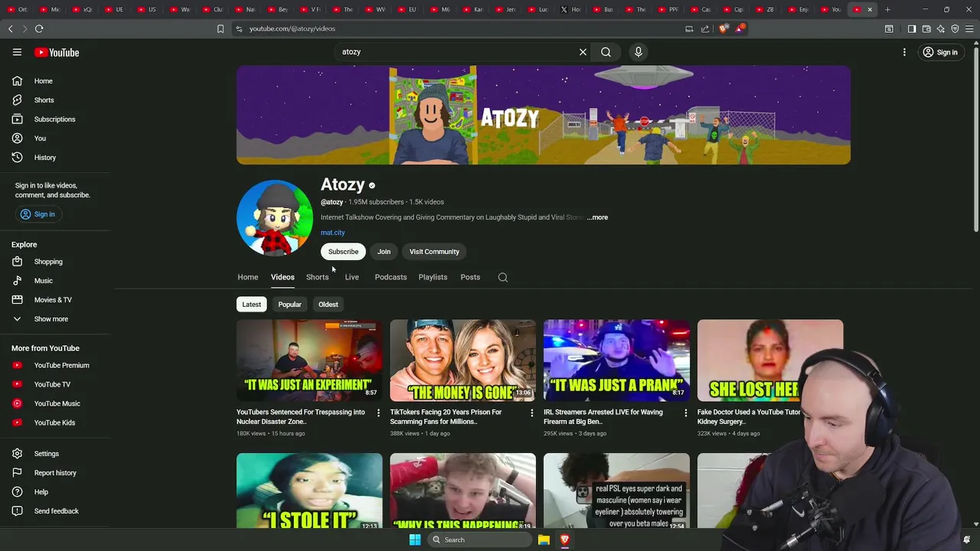
Task: Click the search magnifier button
Action: pos(606,52)
